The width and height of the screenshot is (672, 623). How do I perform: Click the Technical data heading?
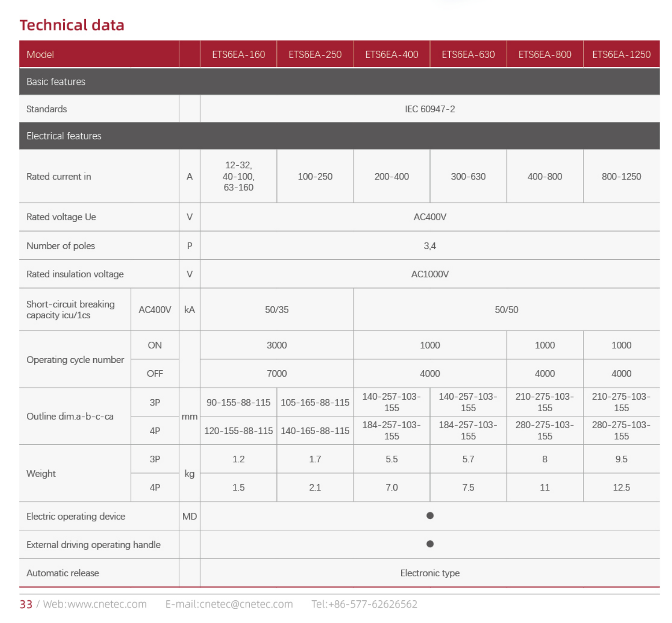(72, 25)
